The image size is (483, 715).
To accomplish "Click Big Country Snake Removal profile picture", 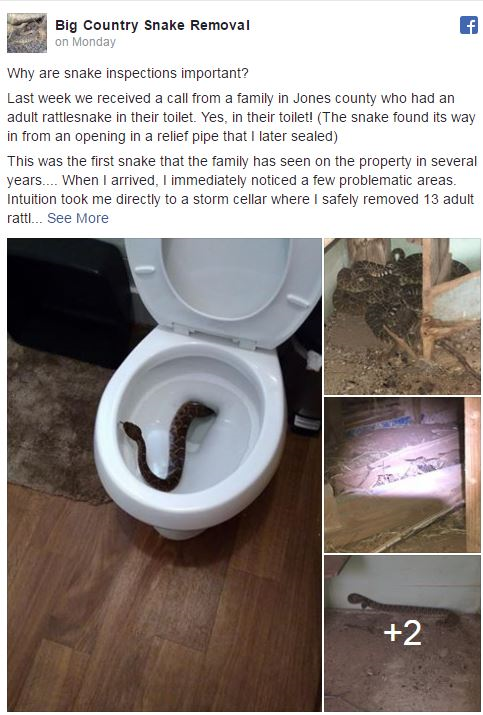I will [27, 33].
